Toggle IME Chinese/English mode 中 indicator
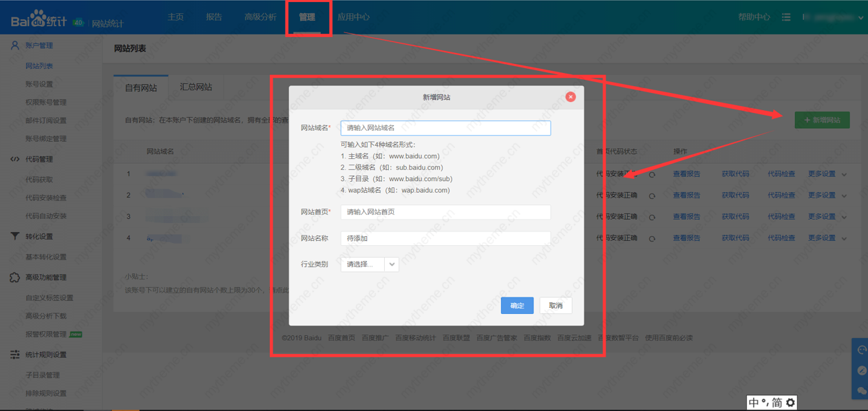The image size is (868, 411). pos(754,403)
